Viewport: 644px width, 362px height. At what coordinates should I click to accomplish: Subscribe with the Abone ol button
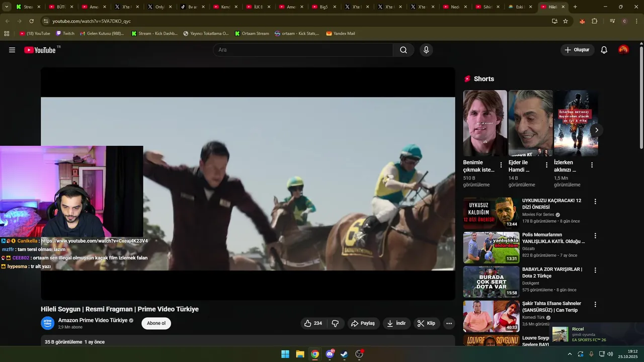(156, 323)
